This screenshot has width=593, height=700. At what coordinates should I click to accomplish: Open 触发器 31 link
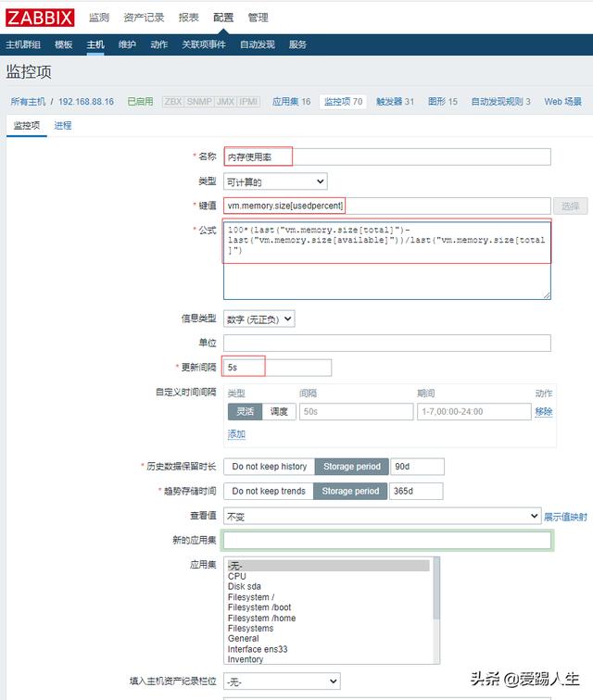point(395,102)
